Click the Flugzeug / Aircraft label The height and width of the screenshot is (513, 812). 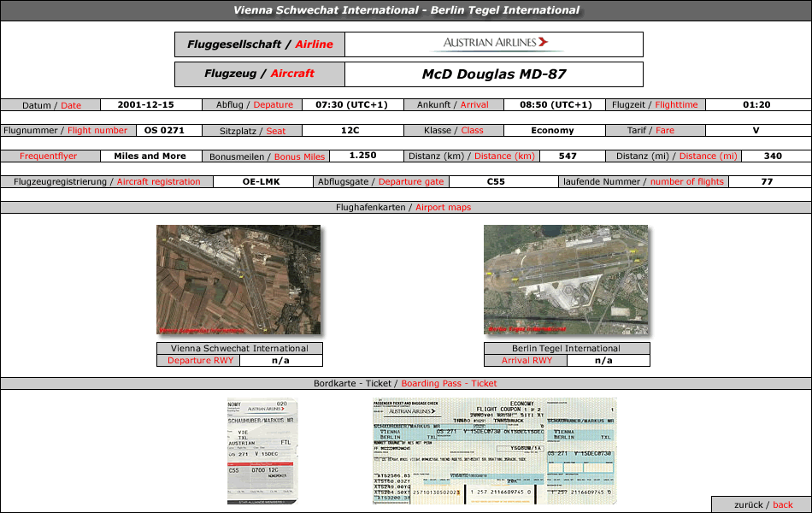(x=260, y=74)
